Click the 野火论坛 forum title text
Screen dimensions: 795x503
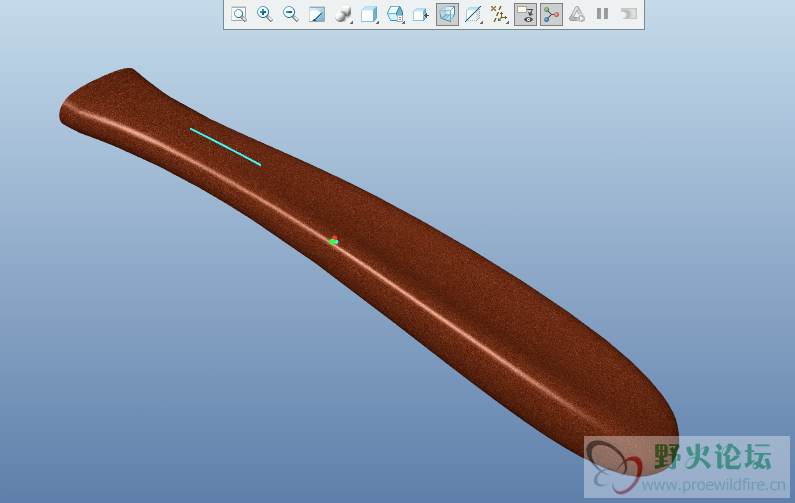tap(713, 457)
